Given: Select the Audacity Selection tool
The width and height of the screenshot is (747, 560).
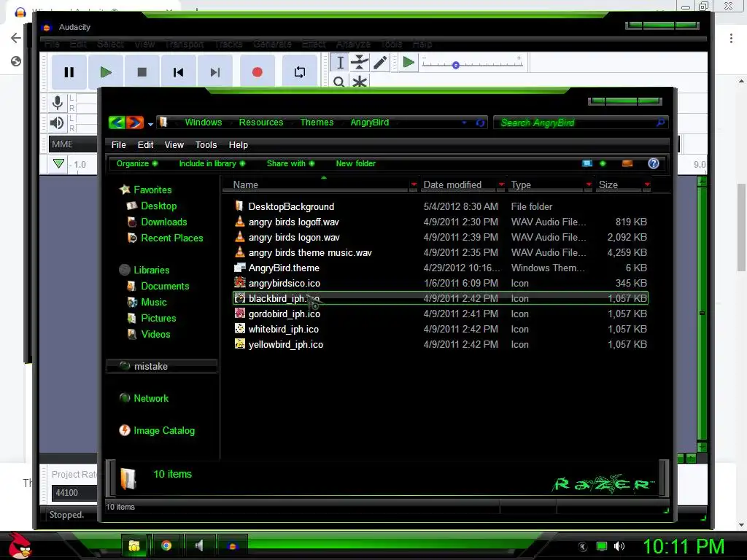Looking at the screenshot, I should (340, 63).
